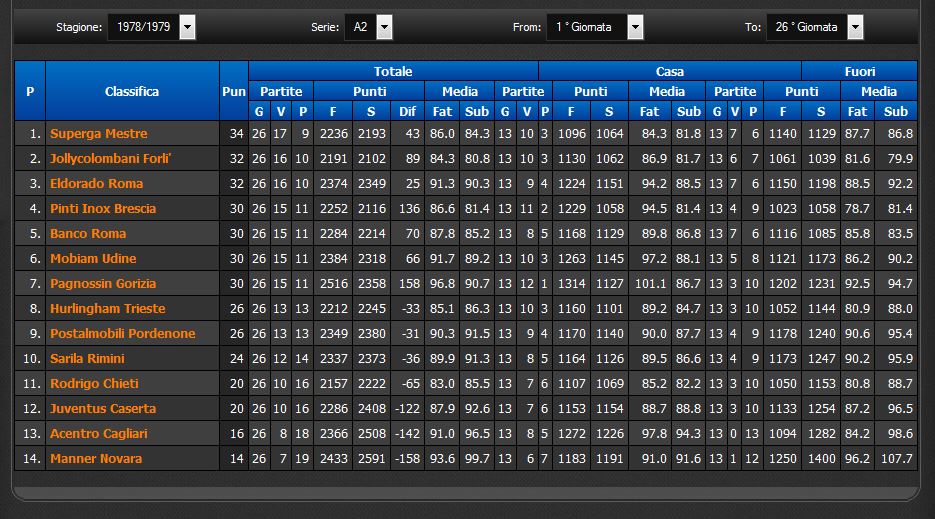Open the From giornata dropdown arrow
Image resolution: width=935 pixels, height=519 pixels.
pos(635,28)
